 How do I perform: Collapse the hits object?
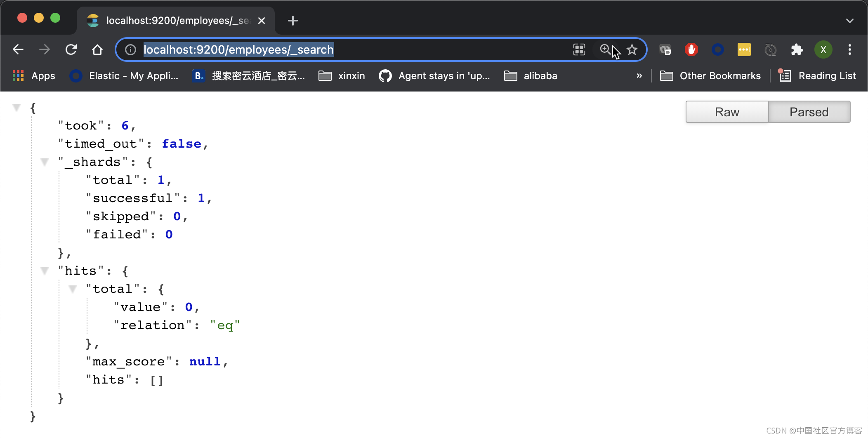point(45,271)
